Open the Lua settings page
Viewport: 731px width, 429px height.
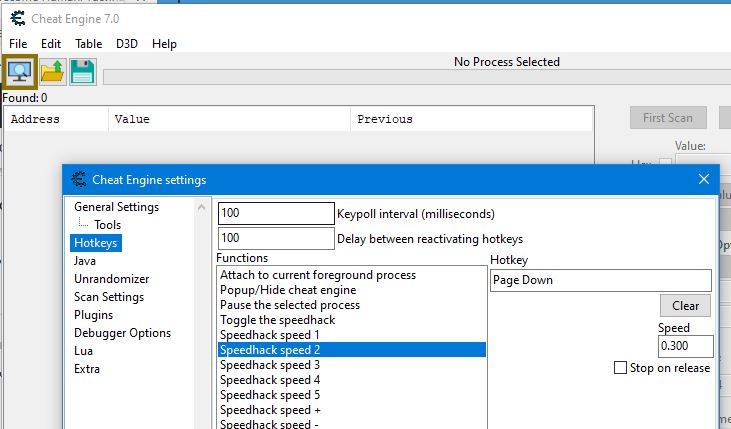tap(83, 351)
